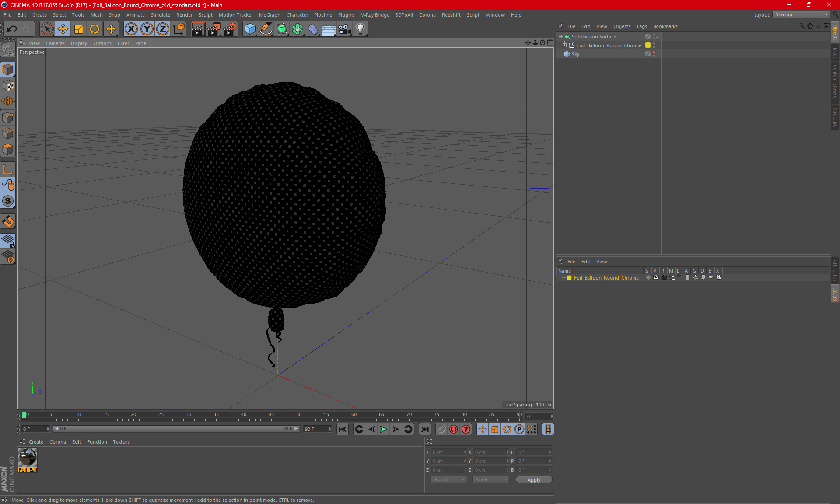The image size is (840, 504).
Task: Open the MoGraph menu
Action: click(269, 15)
